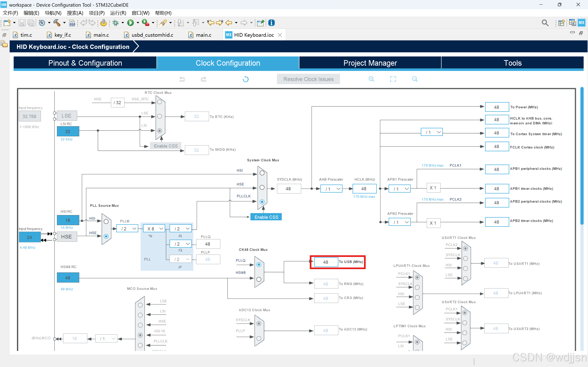Click the debug bug icon
This screenshot has height=367, width=588.
coord(116,23)
